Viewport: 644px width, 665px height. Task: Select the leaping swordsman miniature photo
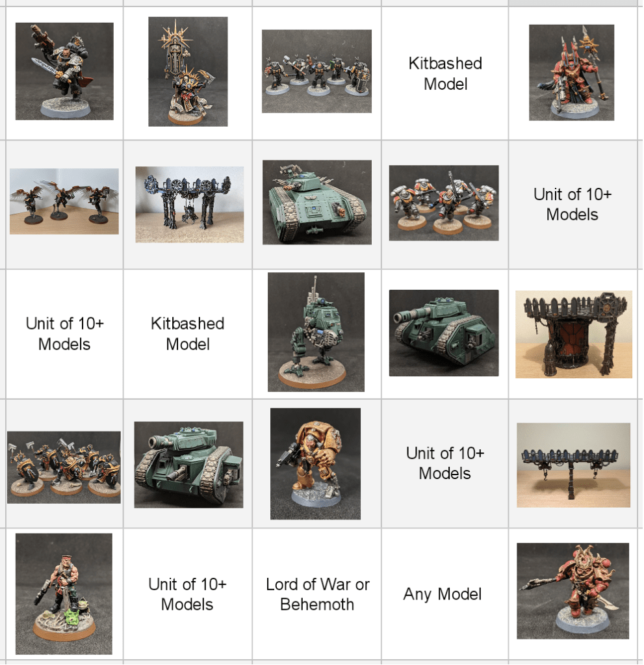click(64, 72)
